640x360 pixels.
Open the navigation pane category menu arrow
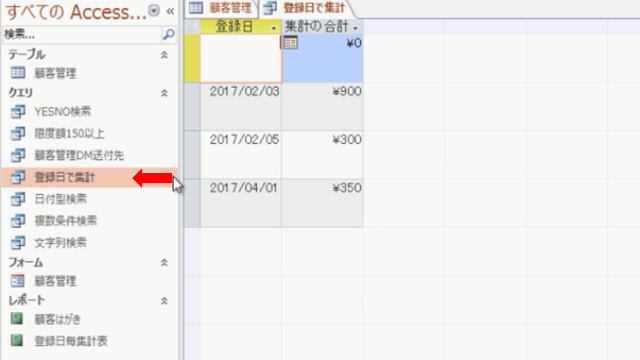point(154,11)
